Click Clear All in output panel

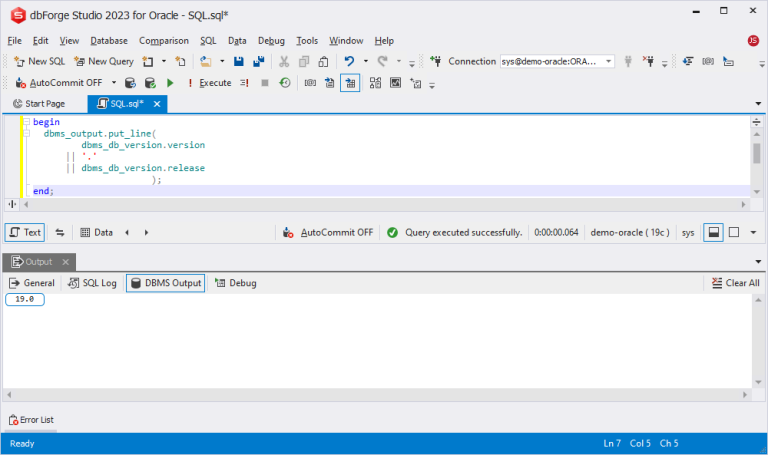pos(736,283)
